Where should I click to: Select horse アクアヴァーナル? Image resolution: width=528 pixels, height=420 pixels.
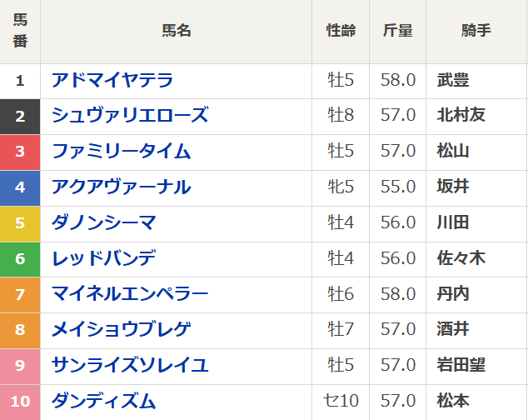(x=122, y=187)
